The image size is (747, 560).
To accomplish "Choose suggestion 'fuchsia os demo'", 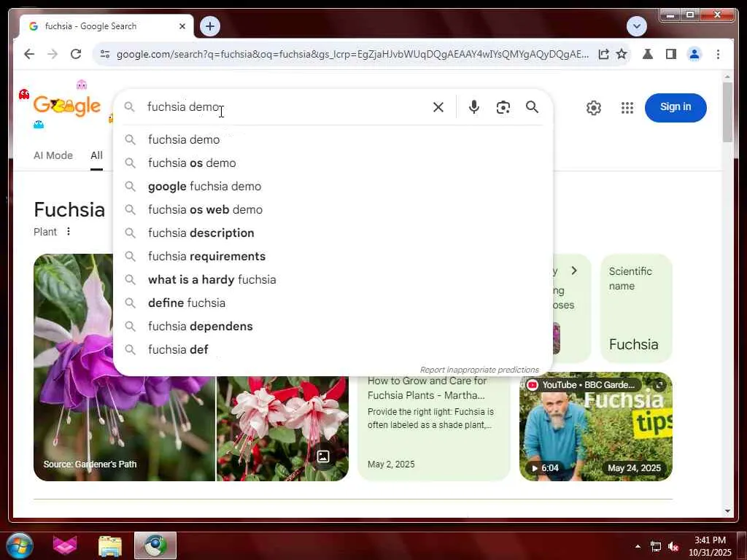I will point(333,163).
